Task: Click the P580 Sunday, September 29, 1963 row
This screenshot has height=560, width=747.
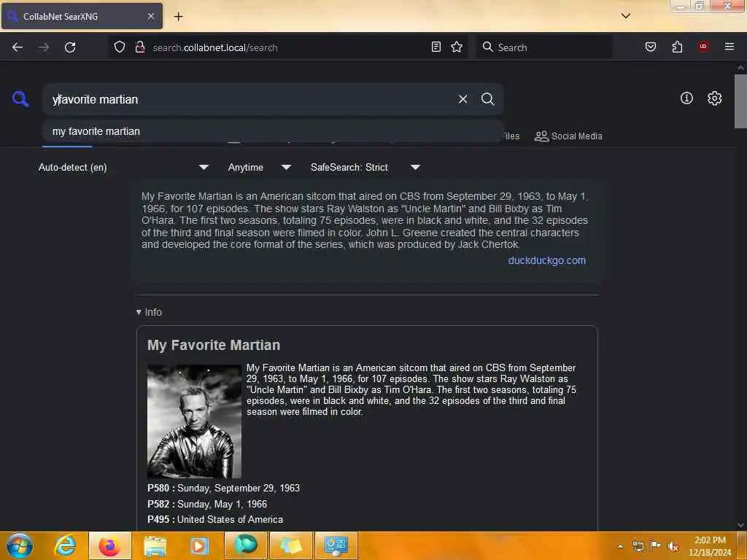Action: pyautogui.click(x=223, y=488)
